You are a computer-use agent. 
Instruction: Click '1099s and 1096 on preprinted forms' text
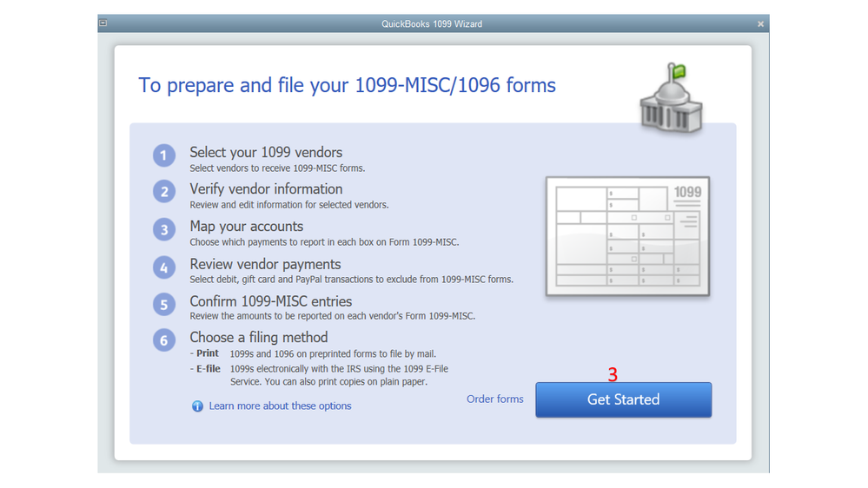[333, 353]
